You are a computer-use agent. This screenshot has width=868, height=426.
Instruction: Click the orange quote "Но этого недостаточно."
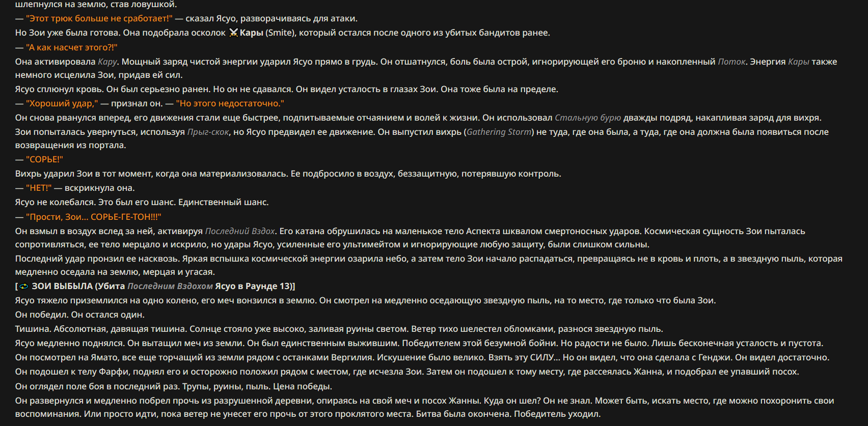point(230,103)
